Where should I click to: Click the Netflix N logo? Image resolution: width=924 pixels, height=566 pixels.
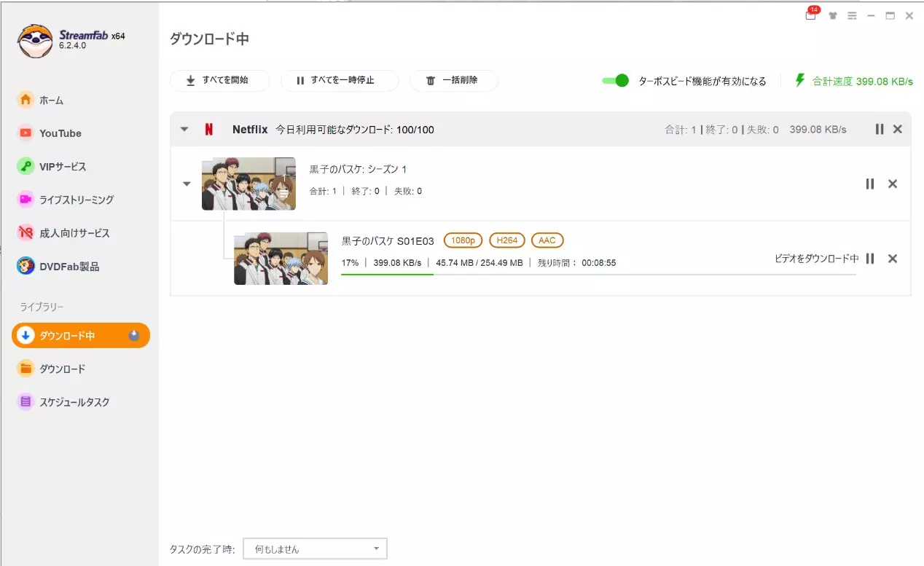(209, 130)
